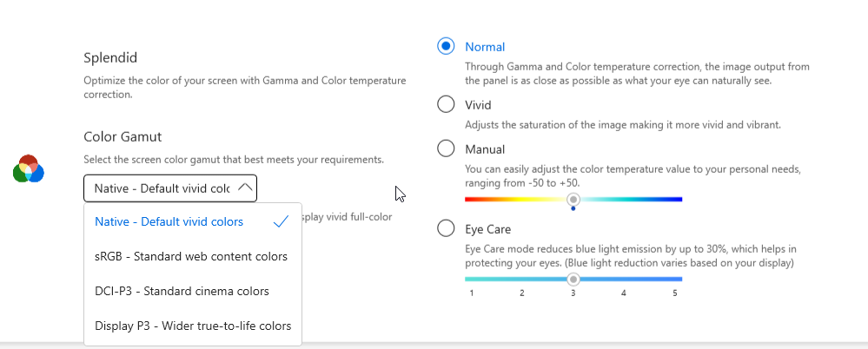This screenshot has height=349, width=868.
Task: Choose Native - Default vivid colors text
Action: (x=169, y=221)
